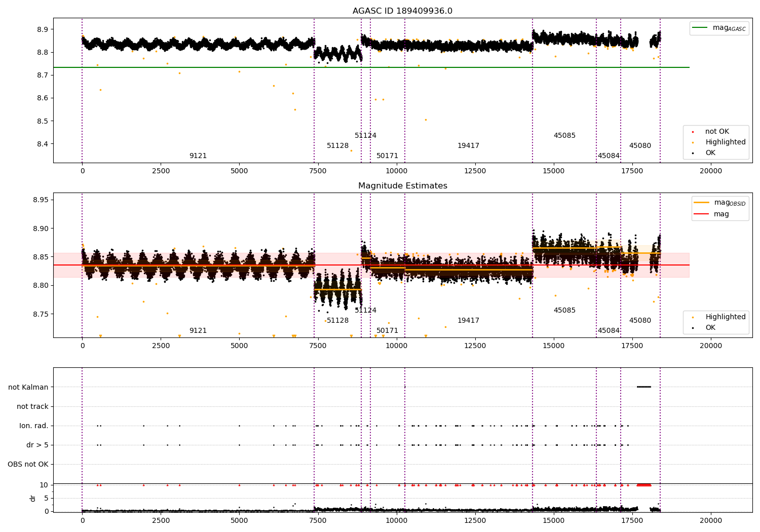Click OBSID label 51128 in top plot

[x=337, y=146]
